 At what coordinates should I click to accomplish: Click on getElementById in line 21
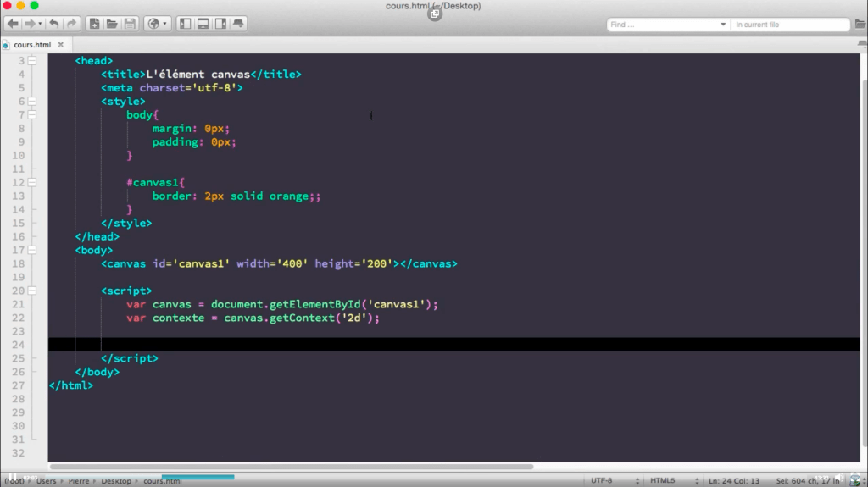315,304
